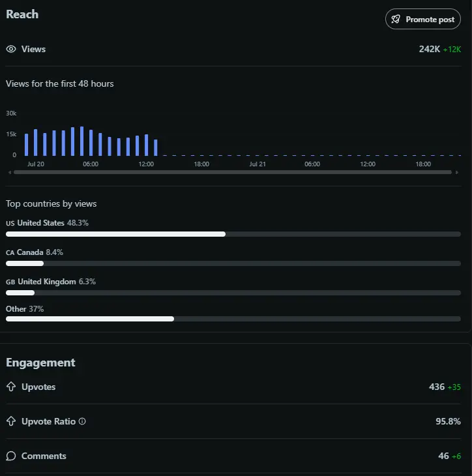Image resolution: width=472 pixels, height=476 pixels.
Task: Click the Upvote Ratio label
Action: [48, 421]
